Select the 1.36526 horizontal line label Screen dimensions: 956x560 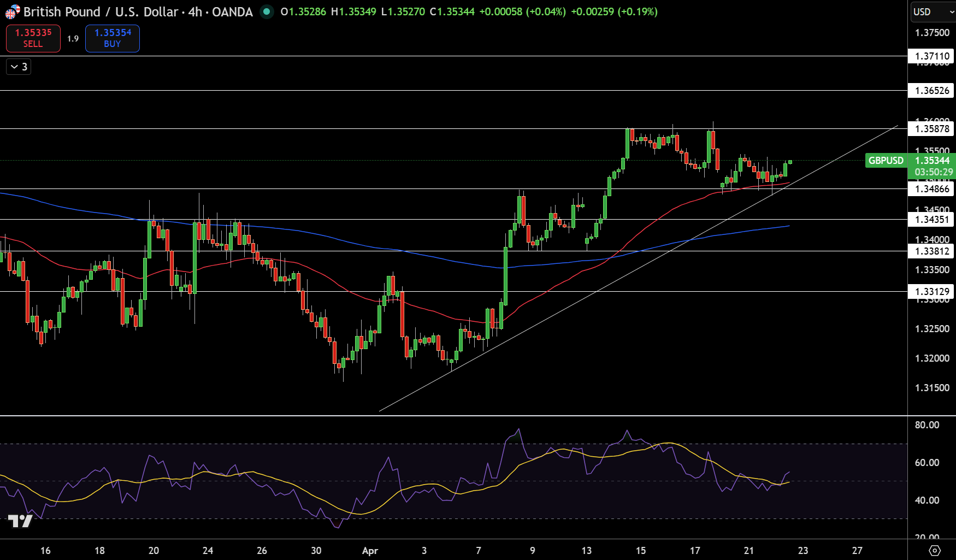932,90
